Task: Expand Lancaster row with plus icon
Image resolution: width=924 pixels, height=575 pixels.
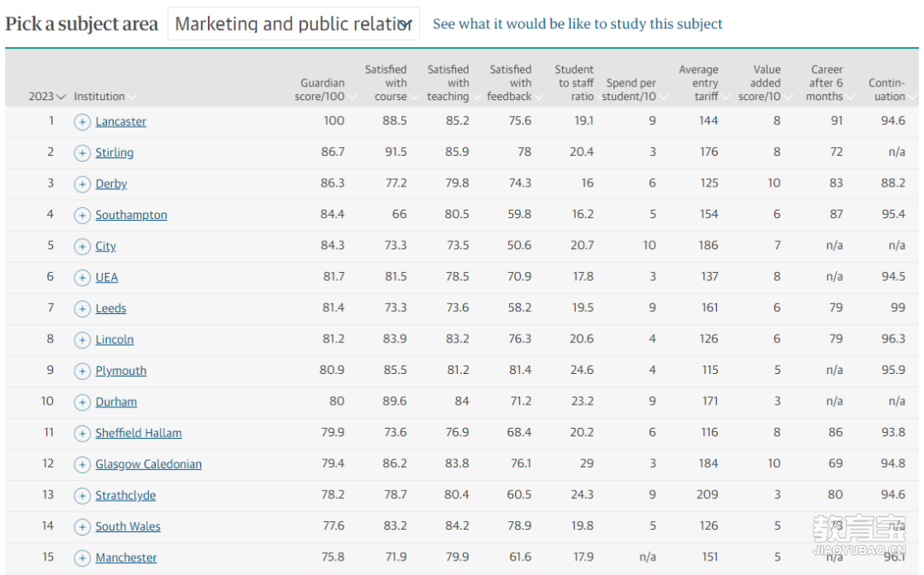Action: 82,122
